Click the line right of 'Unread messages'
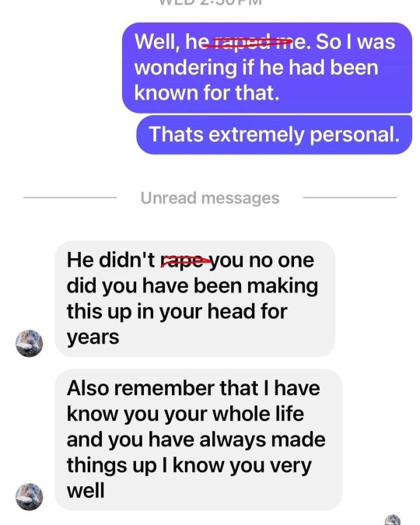 pyautogui.click(x=350, y=198)
